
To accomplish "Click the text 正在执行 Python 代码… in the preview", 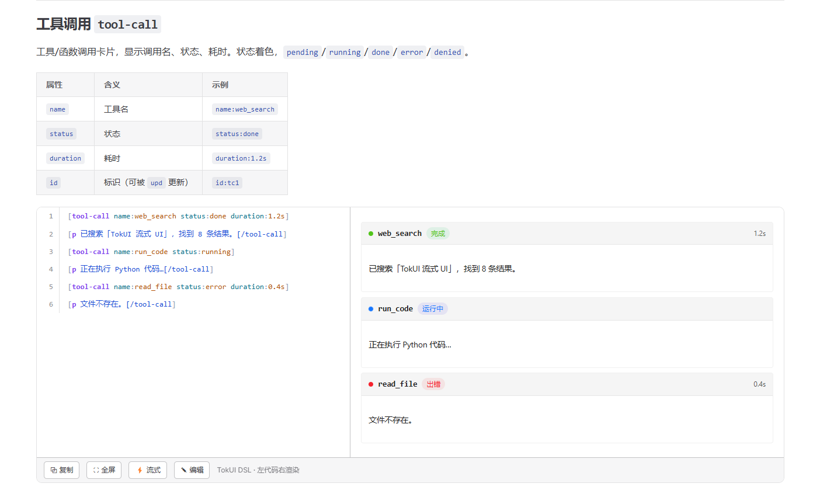I will coord(410,345).
